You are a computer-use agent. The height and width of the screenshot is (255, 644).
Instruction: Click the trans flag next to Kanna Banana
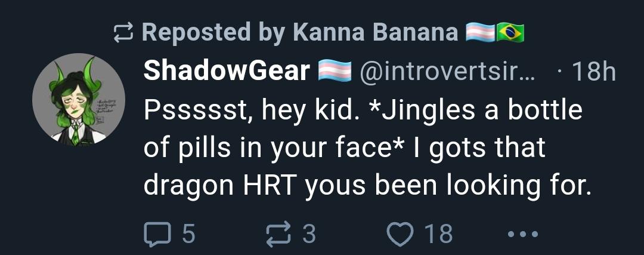[x=480, y=33]
